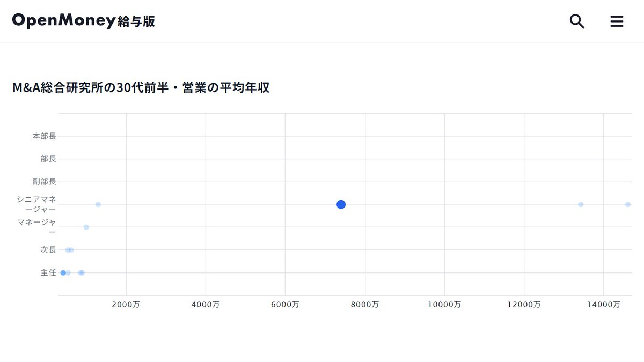This screenshot has width=644, height=362.
Task: Go to OpenMoney 給与版 home logo
Action: pyautogui.click(x=84, y=21)
